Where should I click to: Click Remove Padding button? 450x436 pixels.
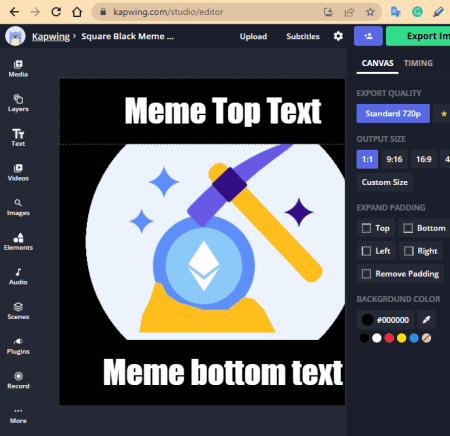click(x=400, y=274)
